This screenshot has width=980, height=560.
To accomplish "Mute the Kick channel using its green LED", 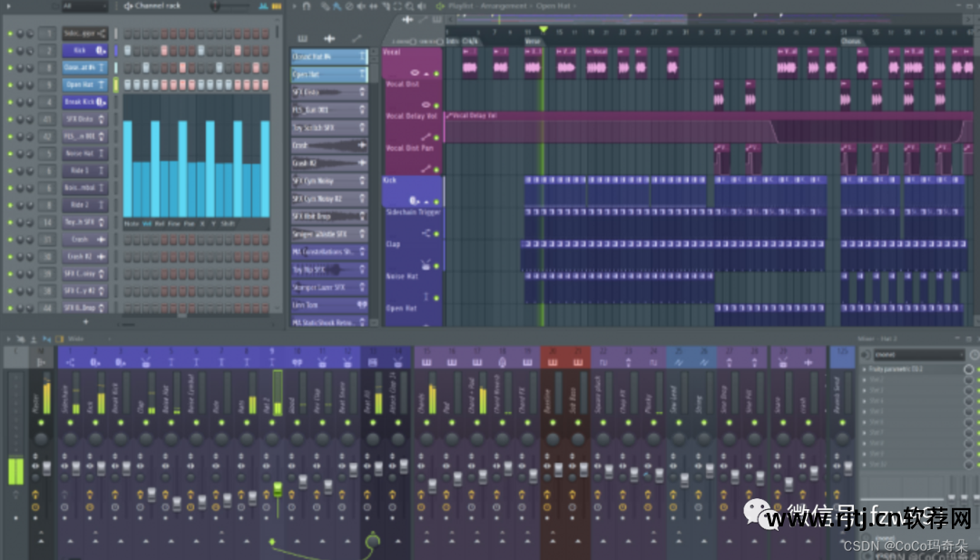I will pos(10,51).
